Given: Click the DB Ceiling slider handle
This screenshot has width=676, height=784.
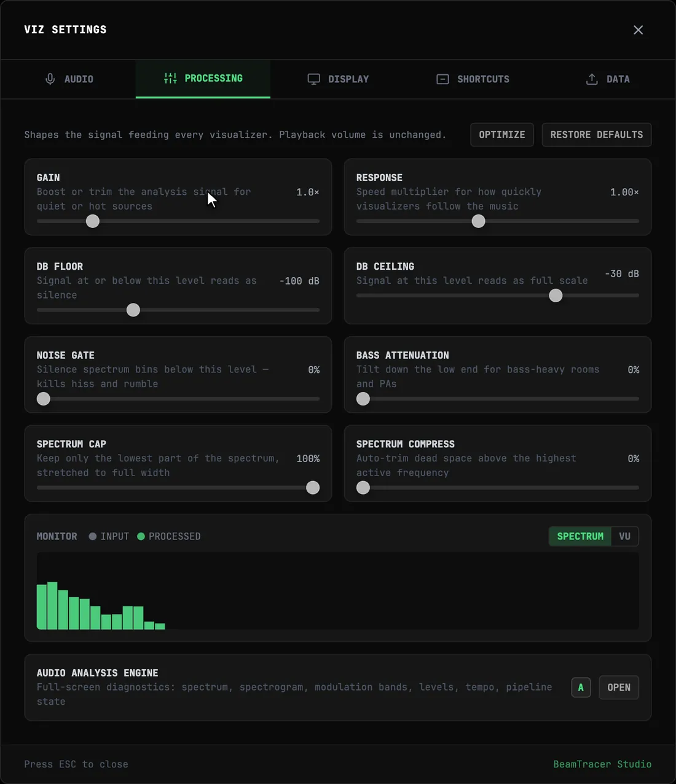Looking at the screenshot, I should coord(556,296).
